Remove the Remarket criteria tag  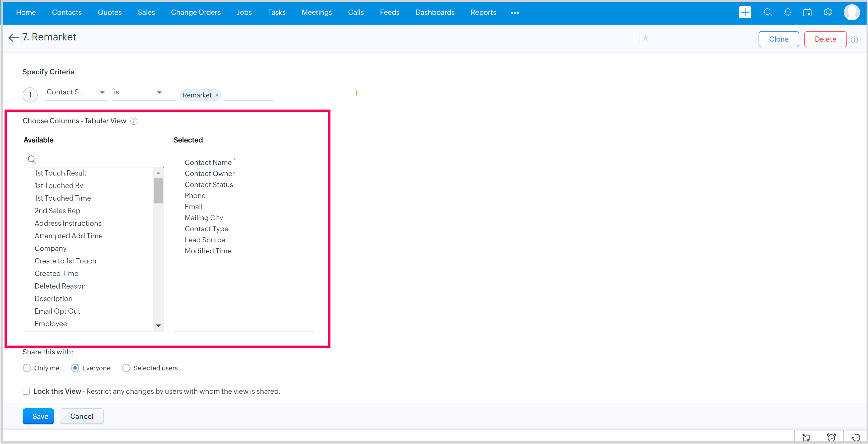(x=217, y=95)
